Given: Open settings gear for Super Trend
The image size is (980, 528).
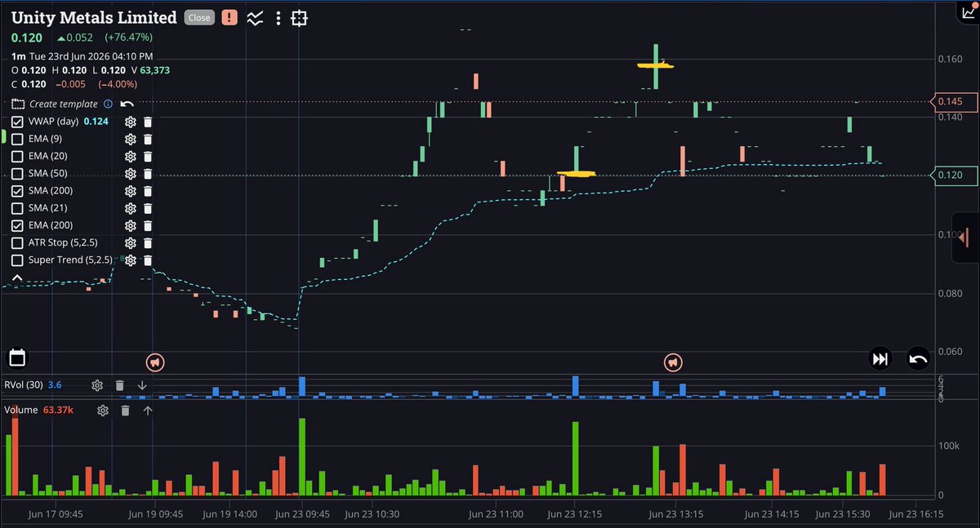Looking at the screenshot, I should click(130, 260).
